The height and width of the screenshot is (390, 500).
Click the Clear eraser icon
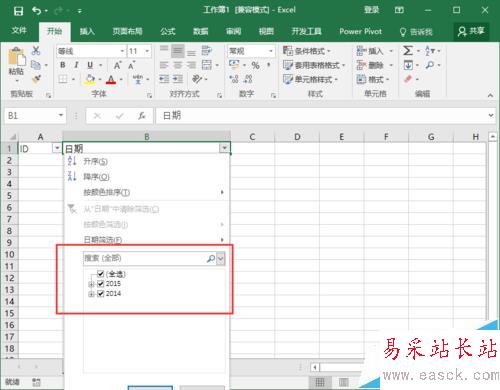(408, 79)
